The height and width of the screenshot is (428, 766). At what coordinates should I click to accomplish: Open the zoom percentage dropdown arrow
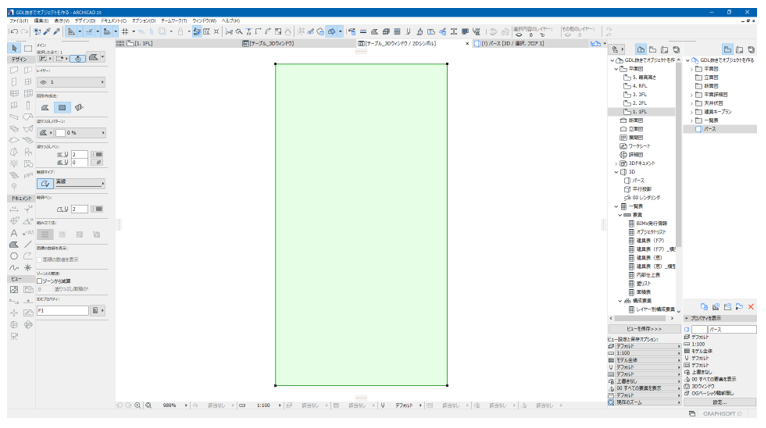point(186,405)
